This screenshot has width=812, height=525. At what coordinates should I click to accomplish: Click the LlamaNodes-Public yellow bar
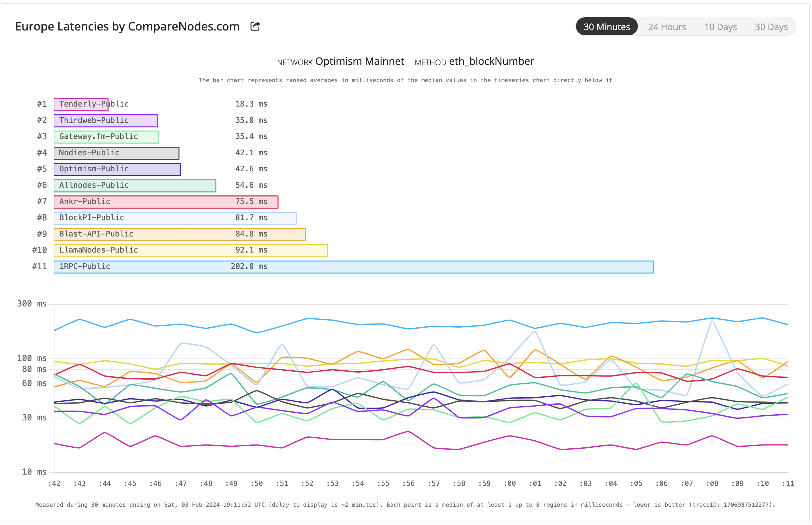190,250
